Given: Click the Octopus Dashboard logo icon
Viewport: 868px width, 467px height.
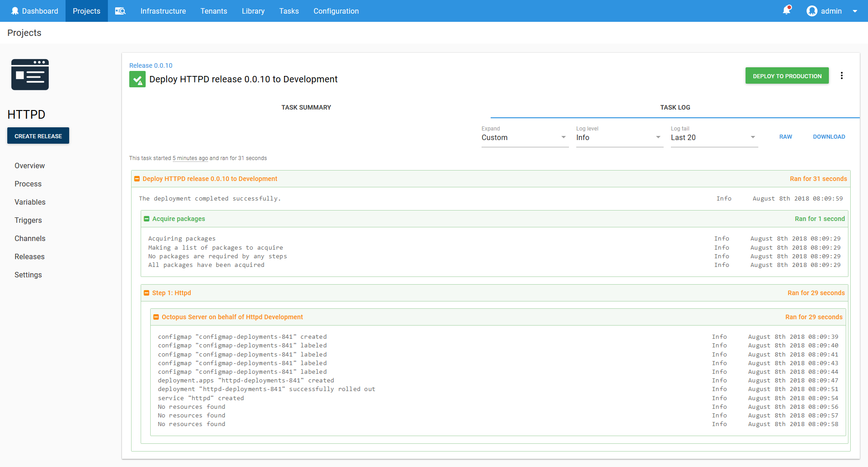Looking at the screenshot, I should pos(15,11).
